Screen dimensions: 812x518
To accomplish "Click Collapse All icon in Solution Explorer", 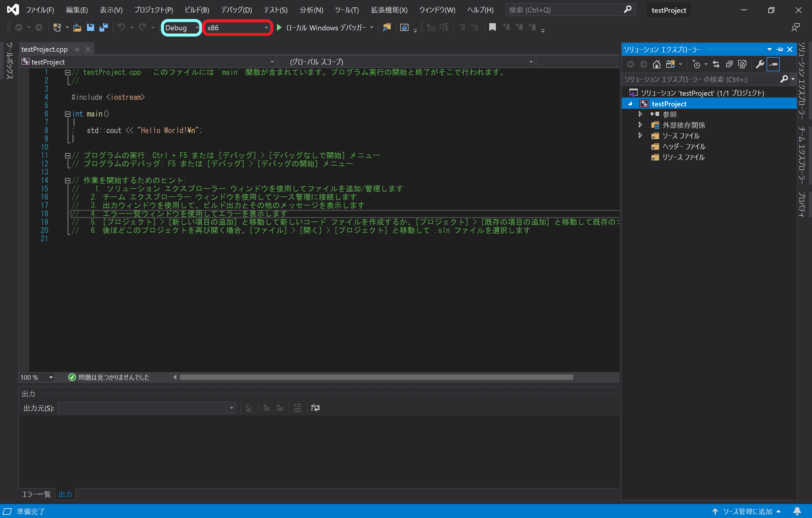I will click(729, 64).
